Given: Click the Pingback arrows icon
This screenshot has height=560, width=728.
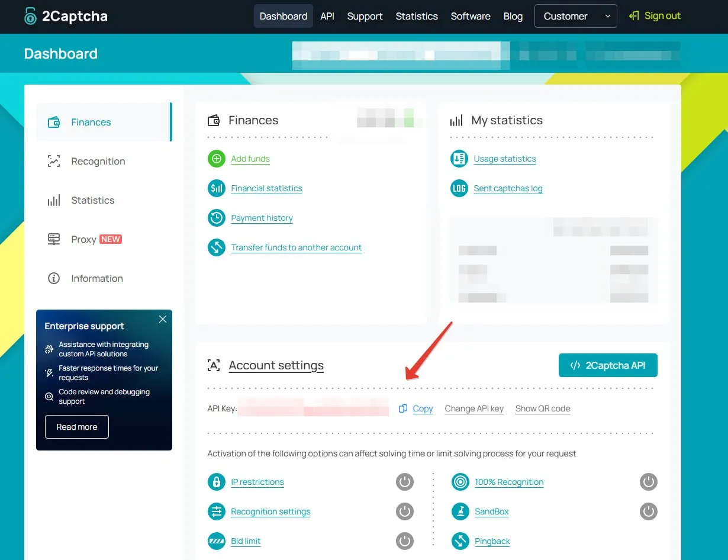Looking at the screenshot, I should pyautogui.click(x=460, y=541).
